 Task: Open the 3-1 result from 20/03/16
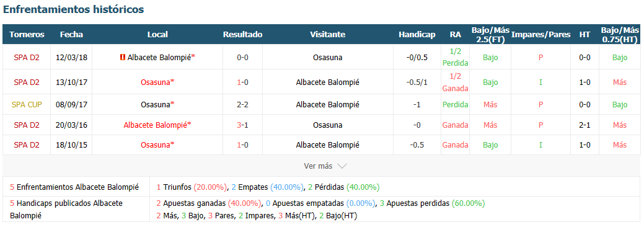(x=242, y=125)
